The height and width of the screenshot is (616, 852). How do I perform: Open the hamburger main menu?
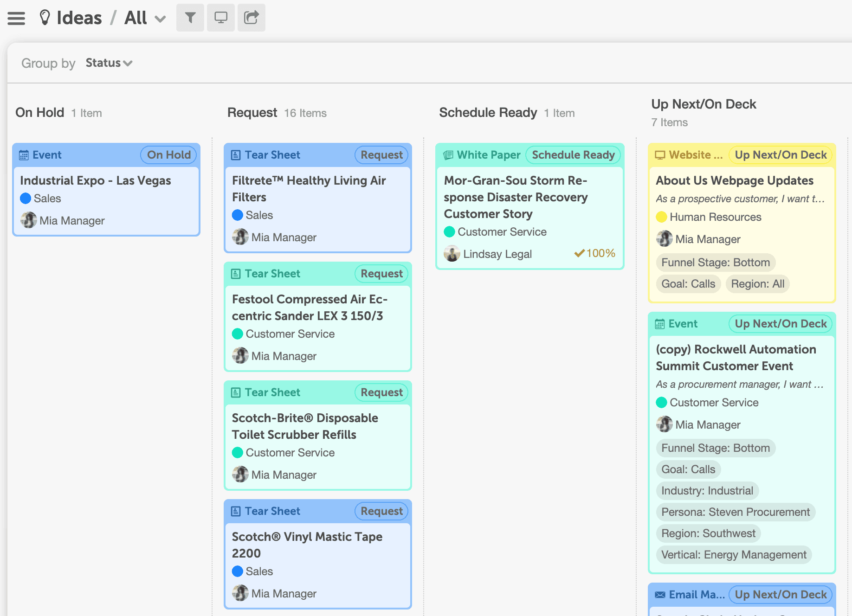[16, 18]
